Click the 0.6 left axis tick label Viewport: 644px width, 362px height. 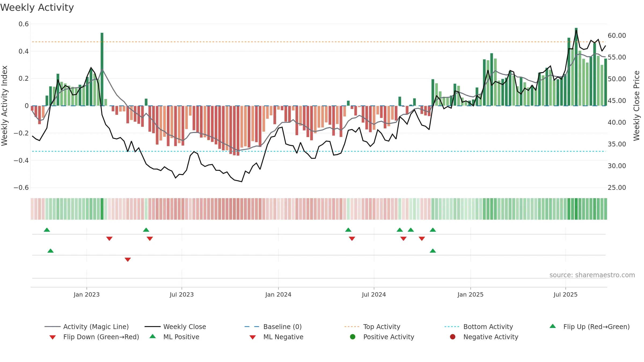pyautogui.click(x=24, y=24)
